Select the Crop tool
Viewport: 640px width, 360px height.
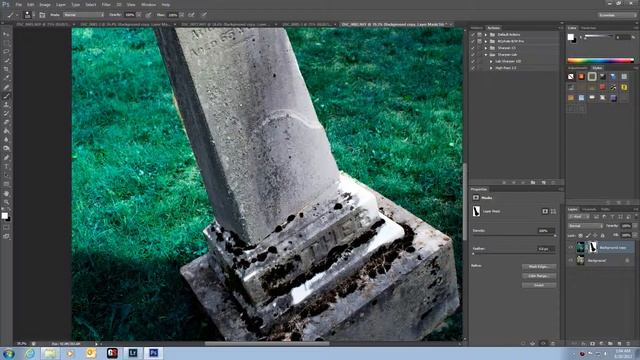tap(6, 69)
